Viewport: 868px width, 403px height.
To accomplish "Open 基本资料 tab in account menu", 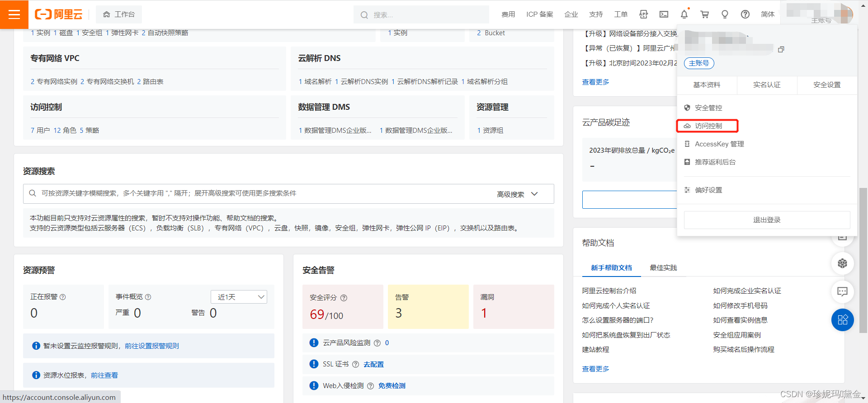I will tap(707, 85).
